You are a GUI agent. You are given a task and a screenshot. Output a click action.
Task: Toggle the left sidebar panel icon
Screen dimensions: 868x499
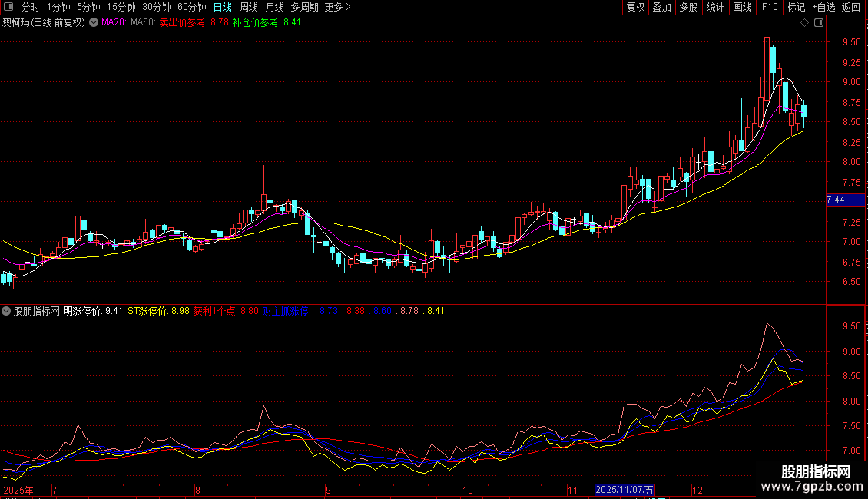click(x=8, y=7)
